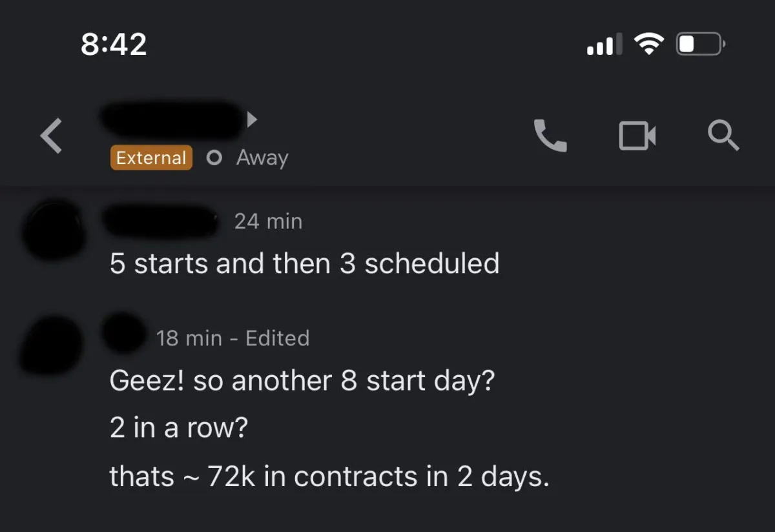The width and height of the screenshot is (775, 532).
Task: Open the first sender's avatar
Action: (53, 230)
